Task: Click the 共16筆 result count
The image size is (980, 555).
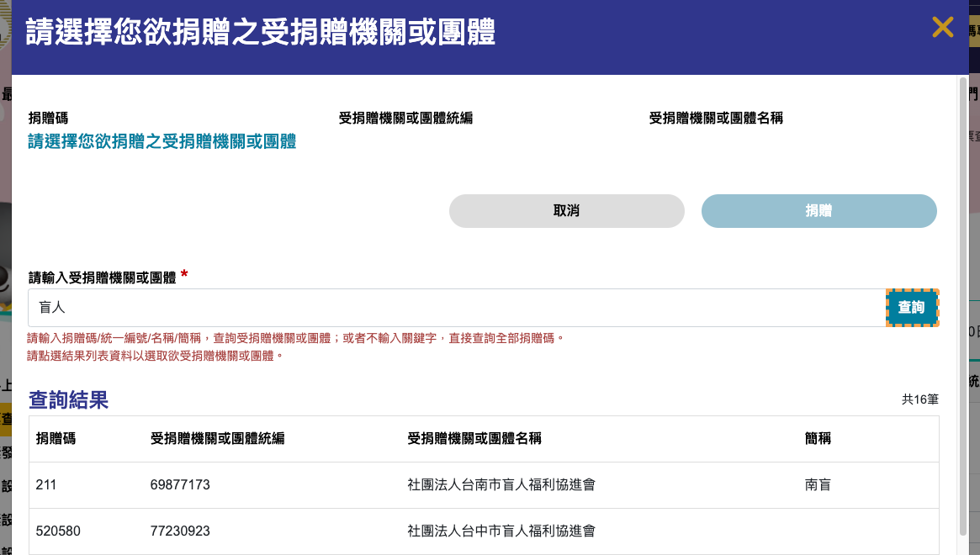Action: click(x=919, y=400)
